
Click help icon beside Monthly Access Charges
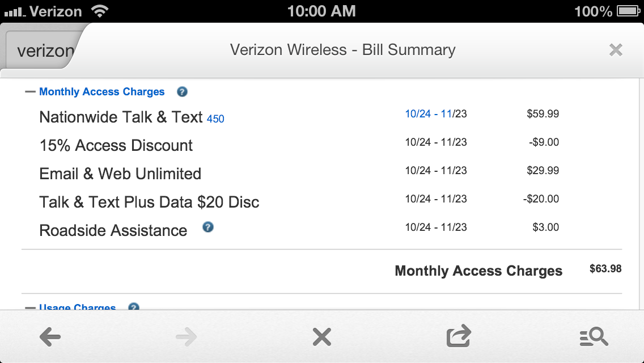pyautogui.click(x=182, y=92)
